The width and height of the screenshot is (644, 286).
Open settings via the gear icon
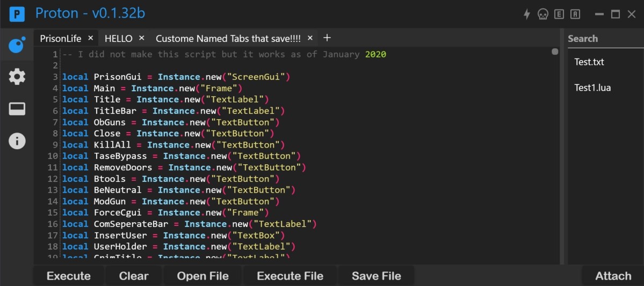coord(17,77)
